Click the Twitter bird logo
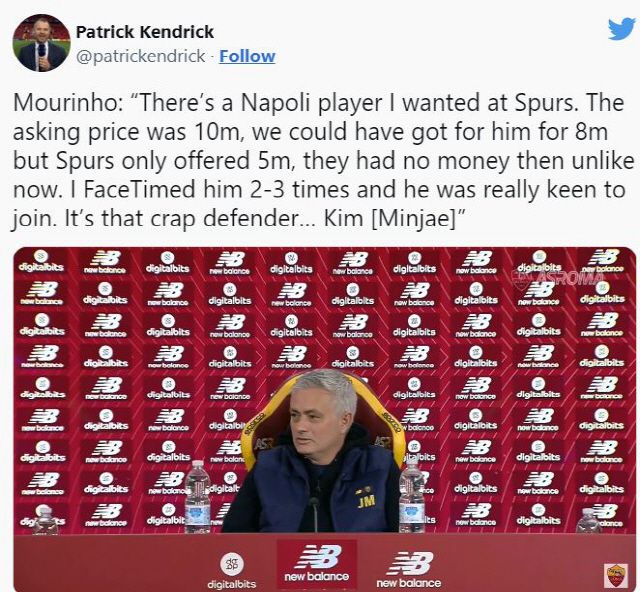Screen dimensions: 640x592 [621, 29]
